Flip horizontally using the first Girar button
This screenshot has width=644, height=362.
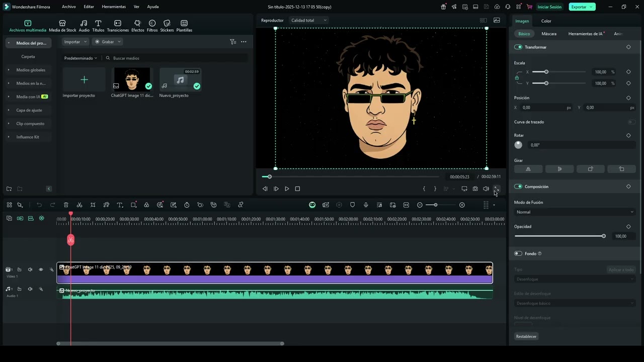[528, 169]
